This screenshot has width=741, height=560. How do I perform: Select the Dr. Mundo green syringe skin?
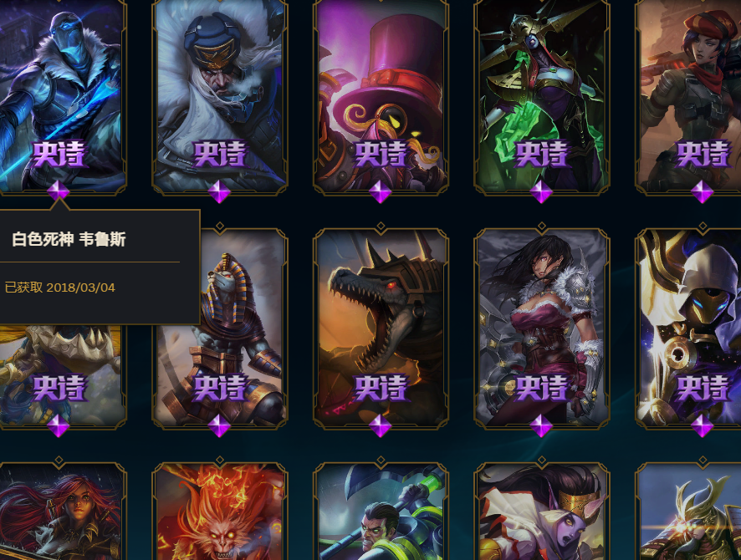click(381, 512)
